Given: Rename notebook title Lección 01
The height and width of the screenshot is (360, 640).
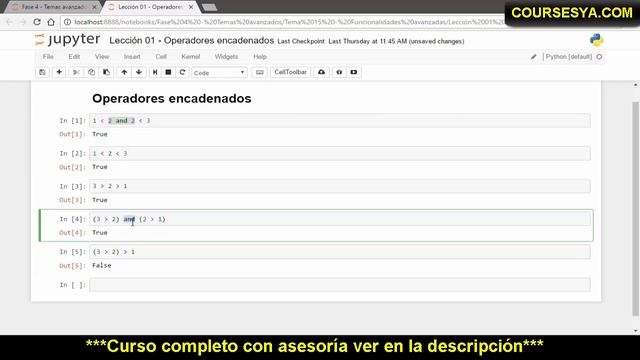Looking at the screenshot, I should point(191,40).
